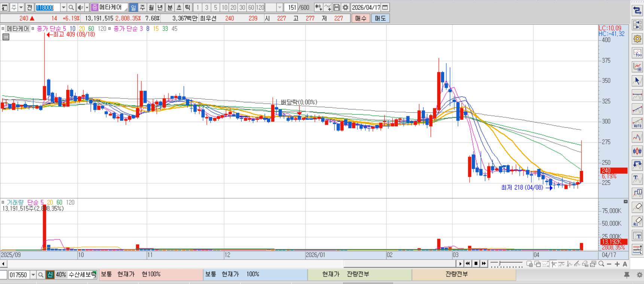The image size is (644, 284).
Task: Select the 일 daily period toggle
Action: (x=133, y=7)
